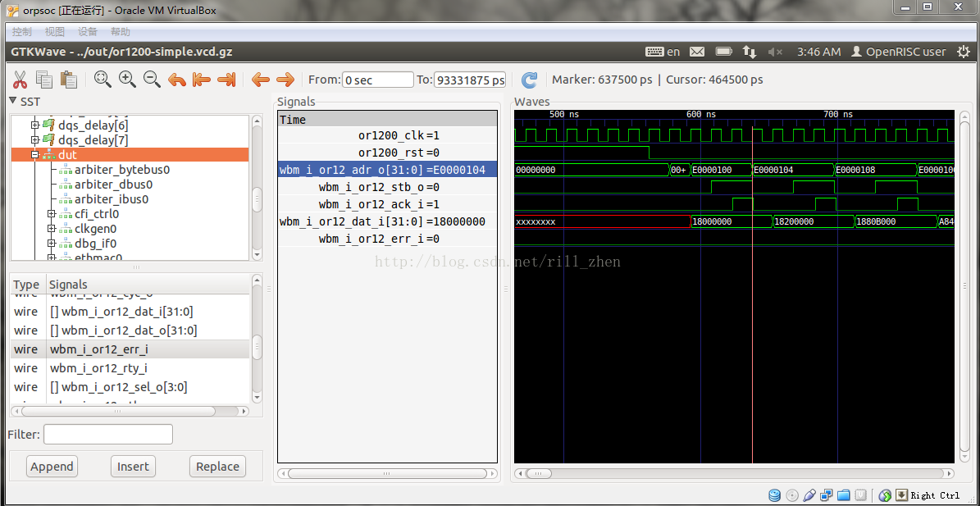Screen dimensions: 980x506
Task: Open the OpenRISC user menu
Action: pyautogui.click(x=899, y=52)
